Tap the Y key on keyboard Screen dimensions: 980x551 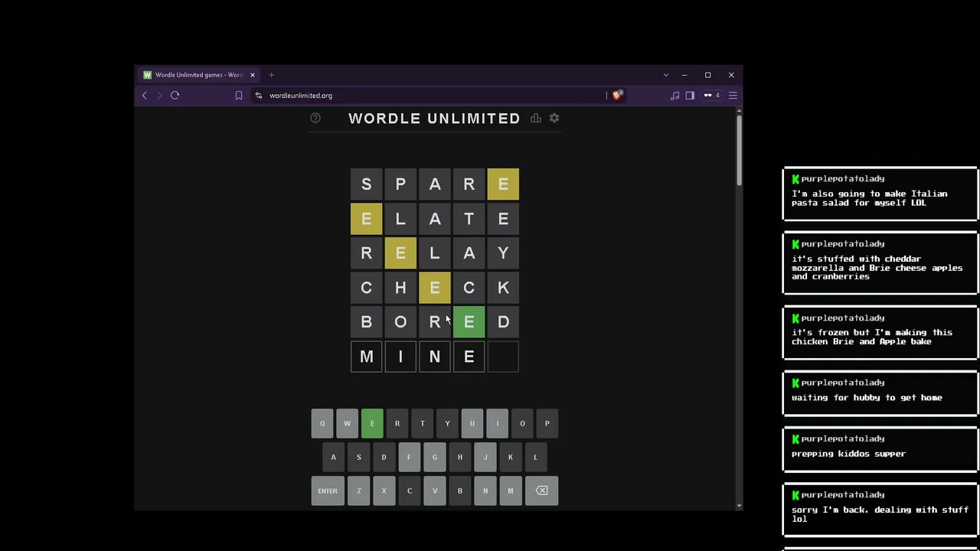(x=447, y=423)
